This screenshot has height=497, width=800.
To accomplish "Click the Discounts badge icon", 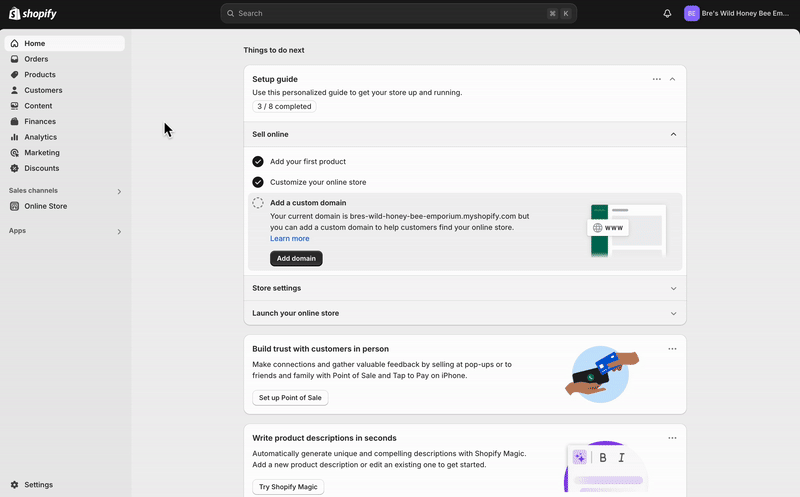I will pos(15,168).
